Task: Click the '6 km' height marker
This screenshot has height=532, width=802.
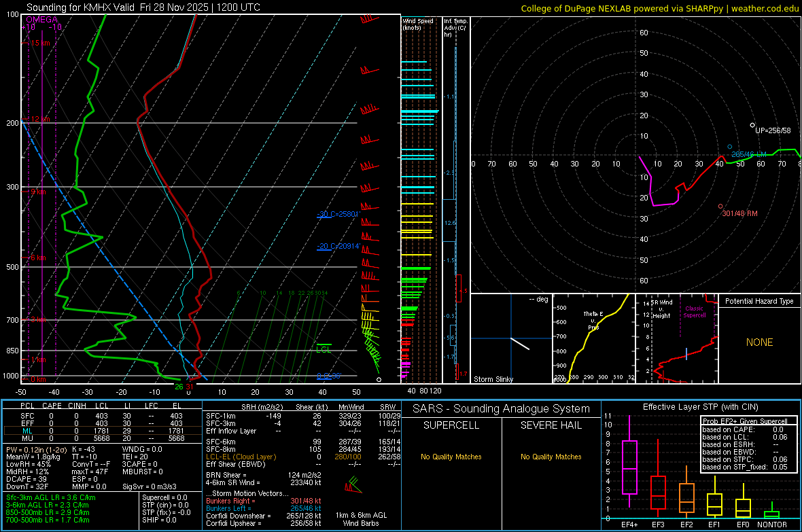Action: coord(38,258)
